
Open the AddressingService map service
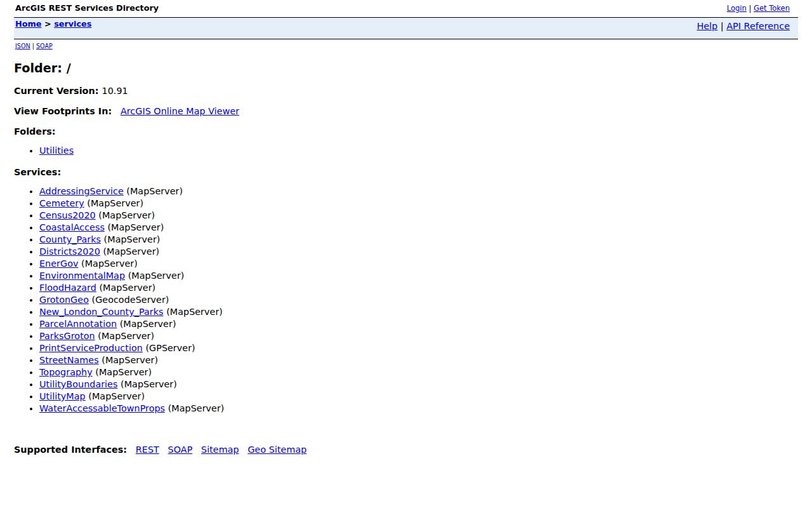tap(81, 191)
